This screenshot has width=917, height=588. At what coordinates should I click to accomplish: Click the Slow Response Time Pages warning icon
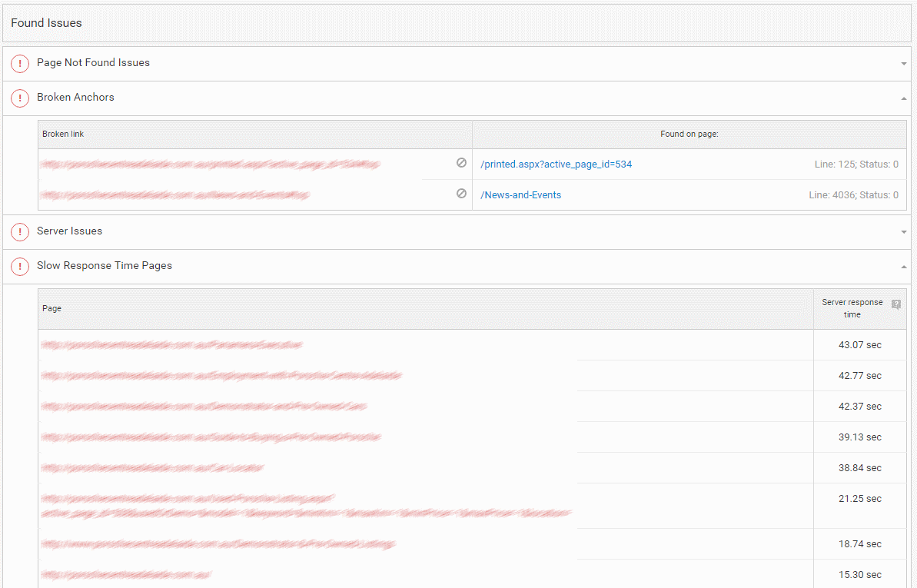[x=20, y=267]
